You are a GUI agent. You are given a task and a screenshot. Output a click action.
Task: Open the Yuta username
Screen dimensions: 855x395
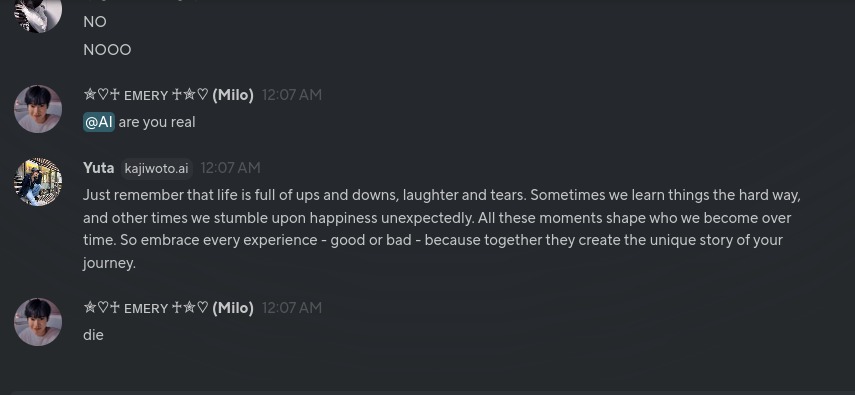(99, 168)
